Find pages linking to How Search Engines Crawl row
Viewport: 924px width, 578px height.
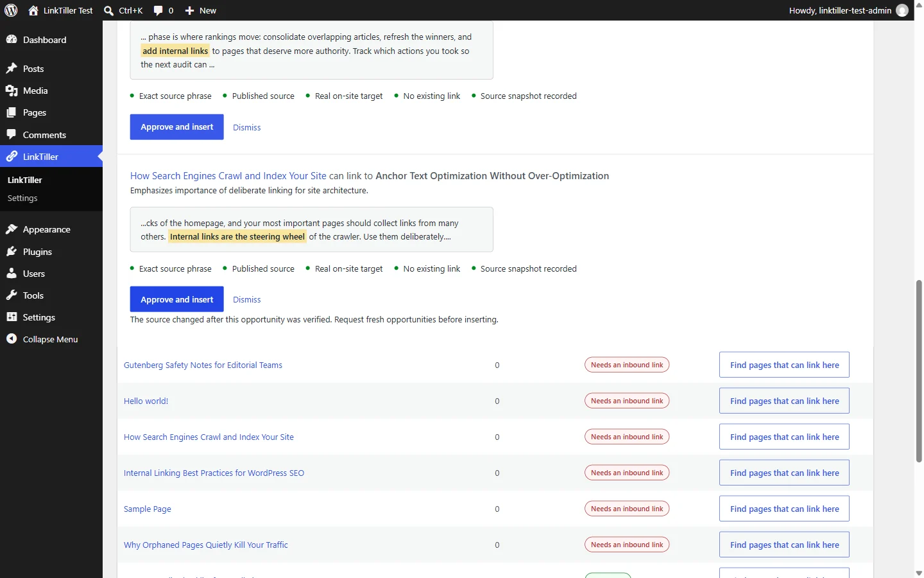[x=784, y=437]
